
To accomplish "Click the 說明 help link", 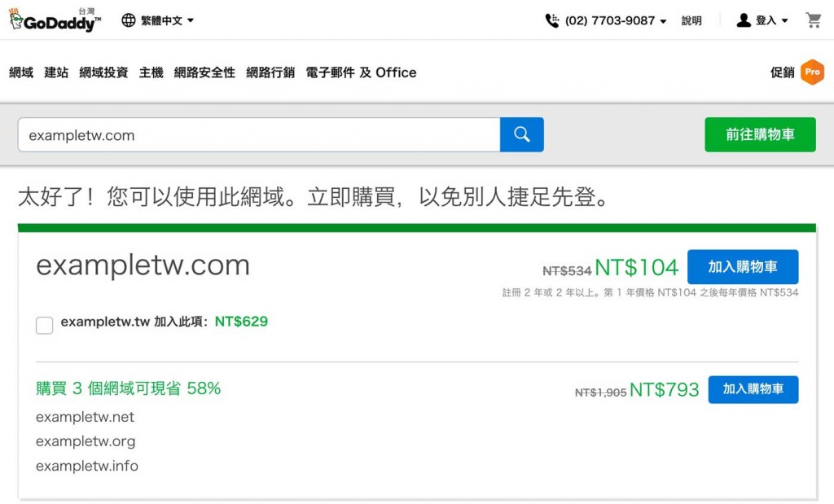I will (x=691, y=20).
